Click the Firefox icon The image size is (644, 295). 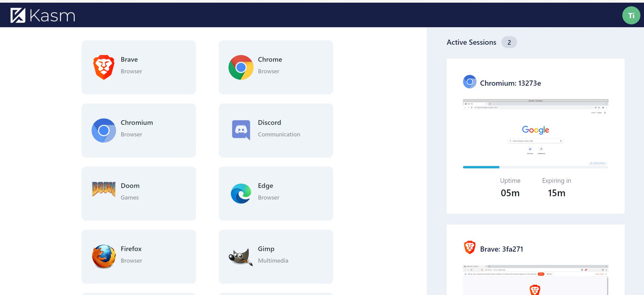click(104, 257)
